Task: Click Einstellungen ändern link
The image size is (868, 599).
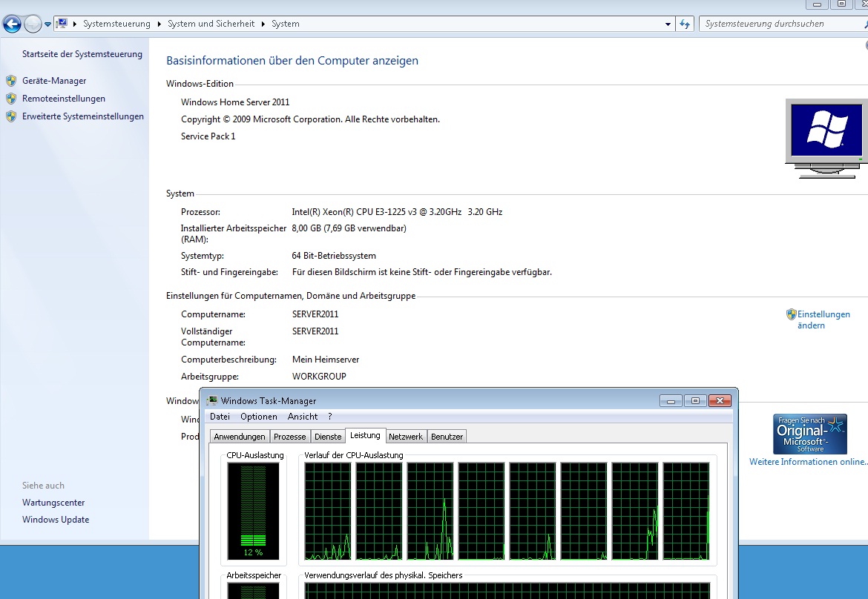Action: (823, 320)
